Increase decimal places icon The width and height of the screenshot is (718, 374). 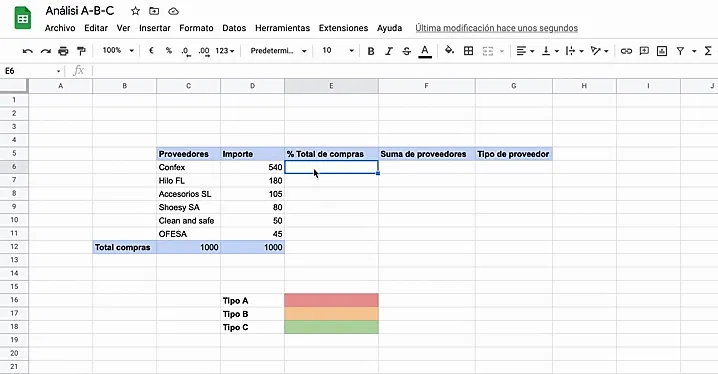point(204,51)
